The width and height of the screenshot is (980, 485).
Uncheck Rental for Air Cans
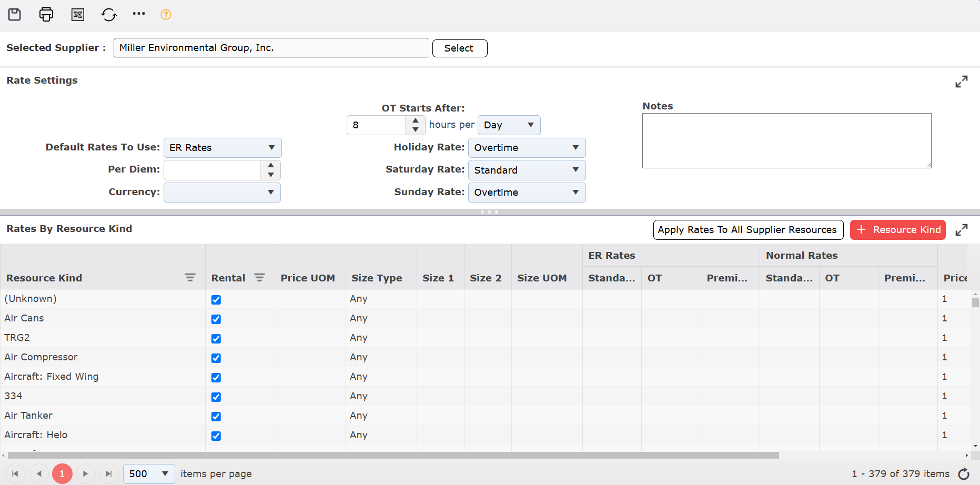pos(216,319)
